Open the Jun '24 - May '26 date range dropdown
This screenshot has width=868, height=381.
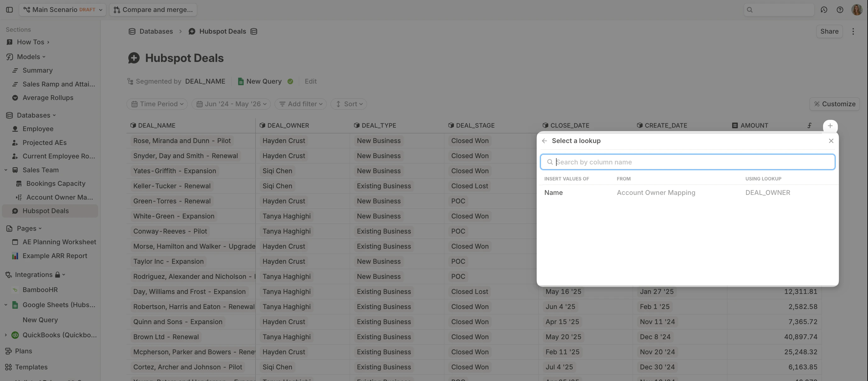tap(231, 104)
